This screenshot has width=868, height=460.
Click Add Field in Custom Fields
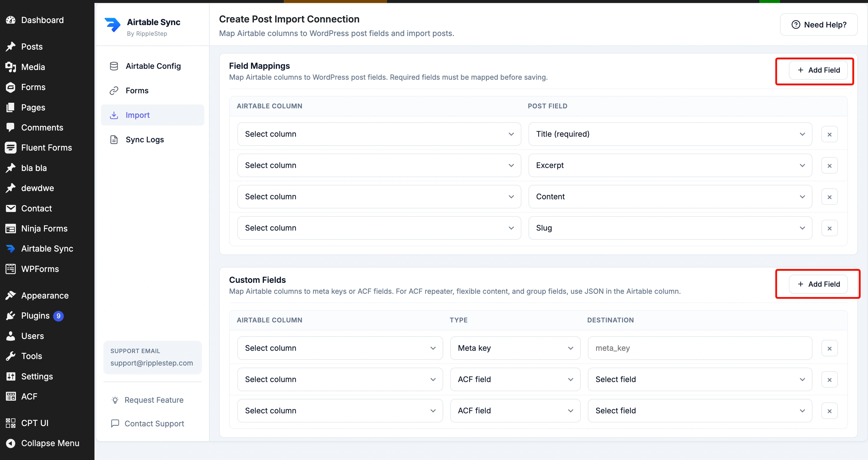(818, 284)
